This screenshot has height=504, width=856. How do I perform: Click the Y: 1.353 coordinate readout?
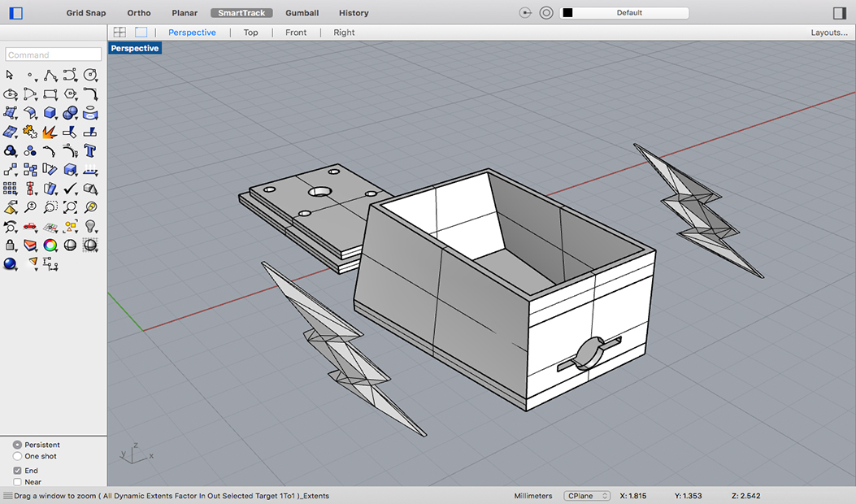689,496
